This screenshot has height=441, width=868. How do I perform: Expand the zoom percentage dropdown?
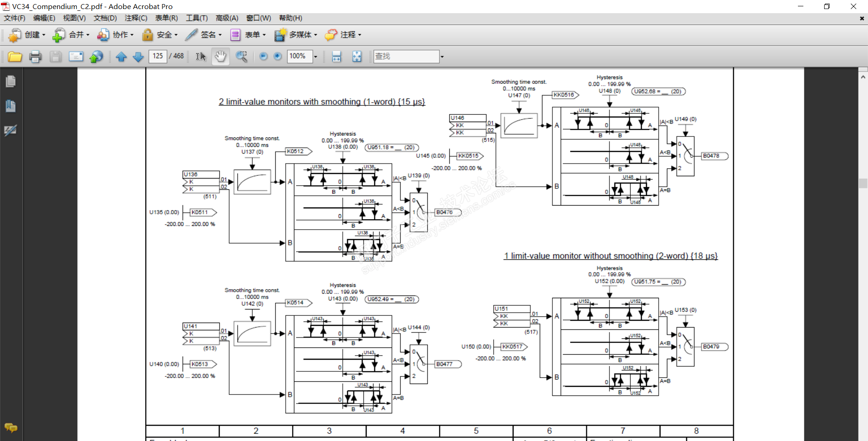(x=316, y=56)
